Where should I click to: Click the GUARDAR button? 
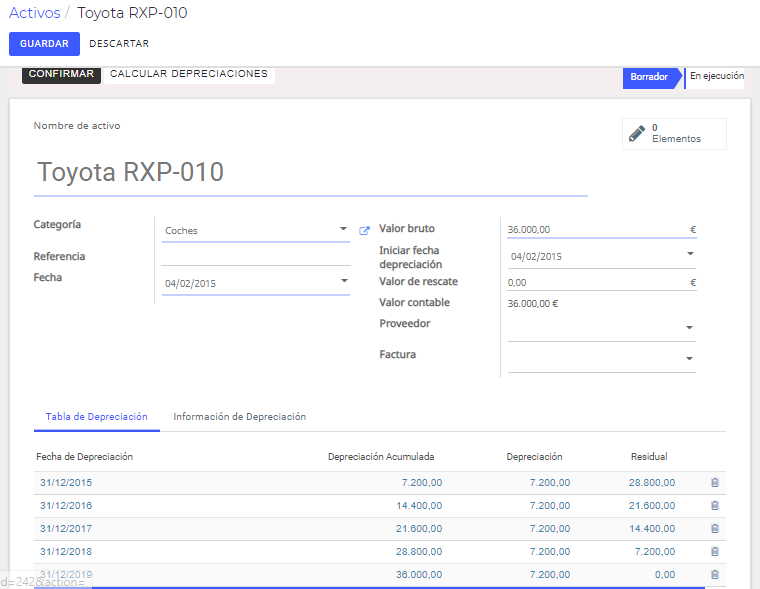tap(44, 44)
